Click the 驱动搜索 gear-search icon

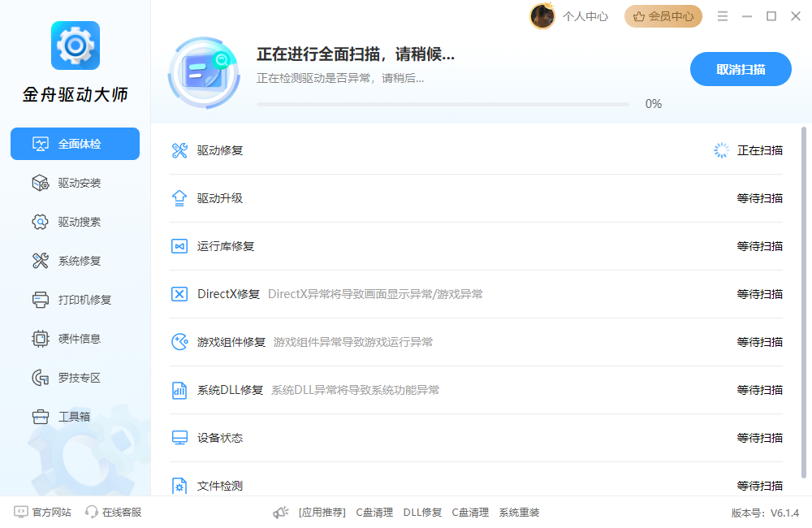(41, 222)
